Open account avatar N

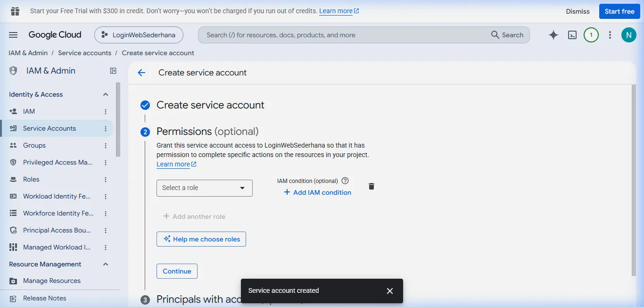[629, 35]
